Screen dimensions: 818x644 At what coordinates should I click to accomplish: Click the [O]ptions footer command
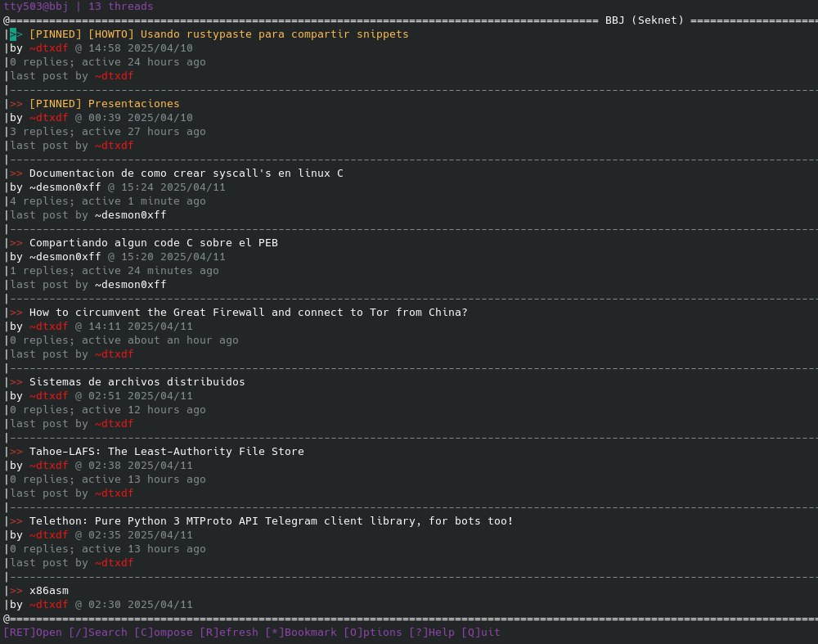click(373, 632)
